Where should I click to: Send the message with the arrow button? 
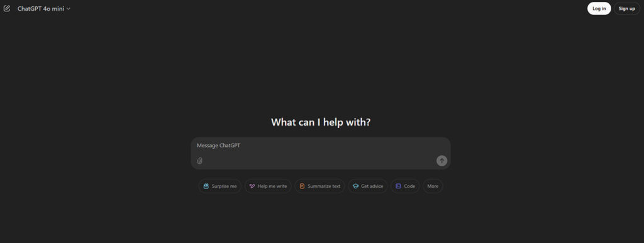coord(441,161)
